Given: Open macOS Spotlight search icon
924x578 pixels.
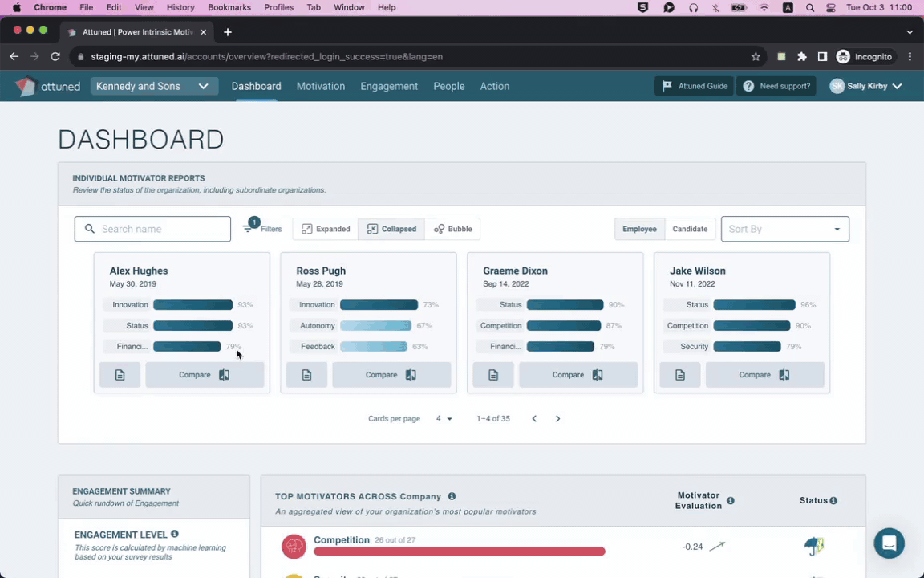Looking at the screenshot, I should pos(809,8).
